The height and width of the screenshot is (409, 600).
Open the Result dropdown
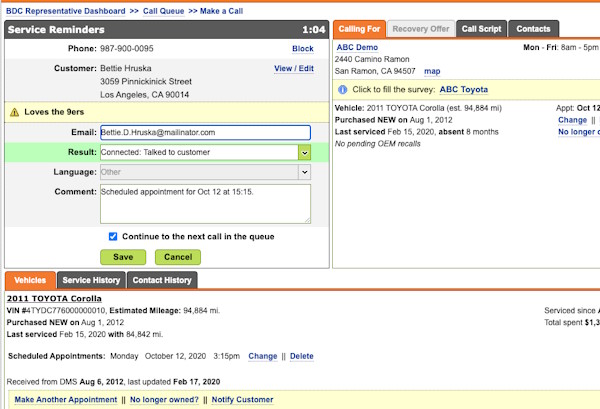304,152
